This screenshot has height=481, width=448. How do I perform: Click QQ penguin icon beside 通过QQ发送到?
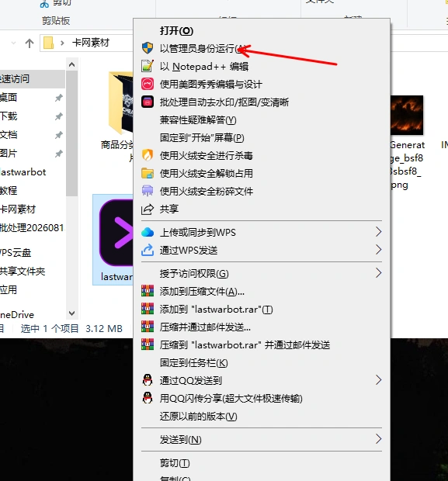[148, 380]
